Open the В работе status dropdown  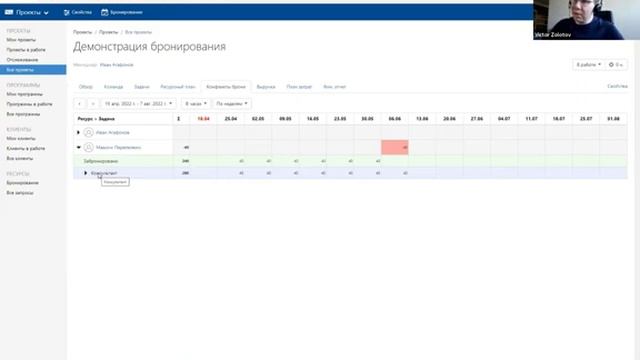pos(588,64)
